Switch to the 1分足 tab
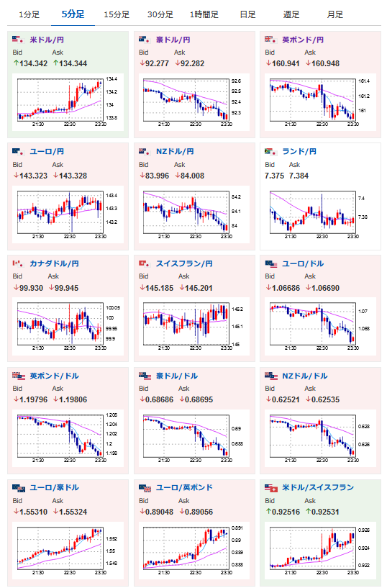 tap(29, 14)
